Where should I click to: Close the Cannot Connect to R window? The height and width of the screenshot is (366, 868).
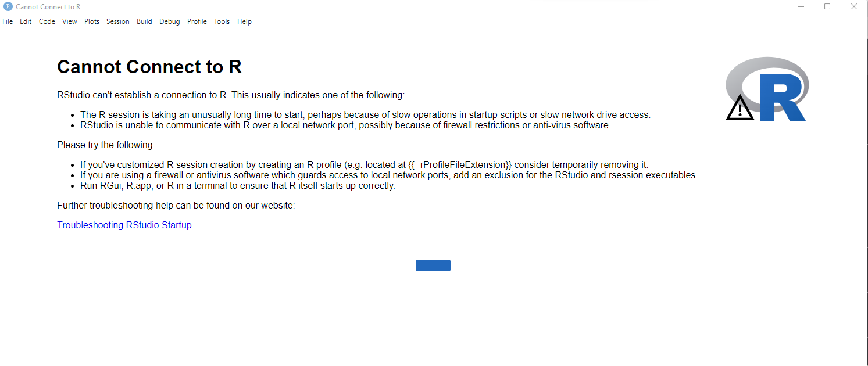(x=853, y=6)
